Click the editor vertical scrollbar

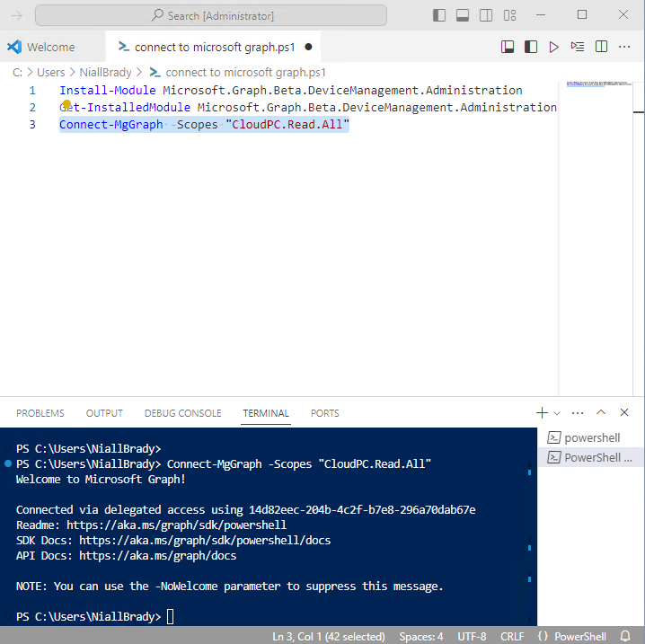[639, 239]
